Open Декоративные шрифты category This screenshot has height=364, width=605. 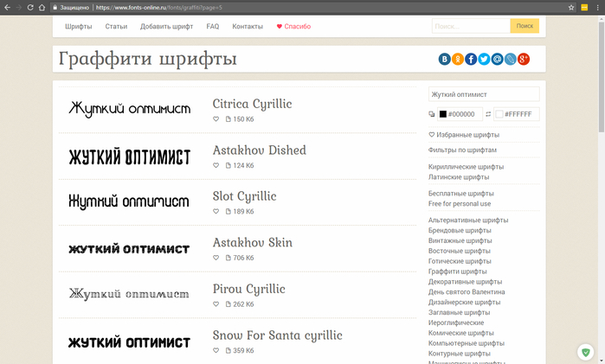pyautogui.click(x=466, y=282)
